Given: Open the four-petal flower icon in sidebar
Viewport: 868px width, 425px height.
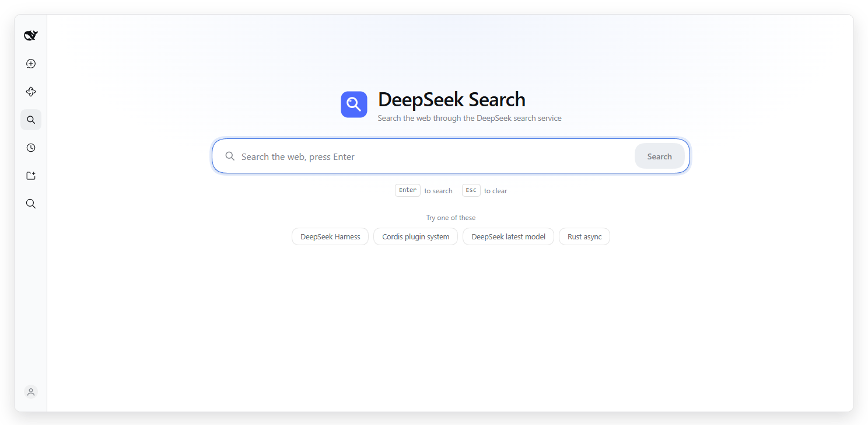Looking at the screenshot, I should (x=31, y=92).
